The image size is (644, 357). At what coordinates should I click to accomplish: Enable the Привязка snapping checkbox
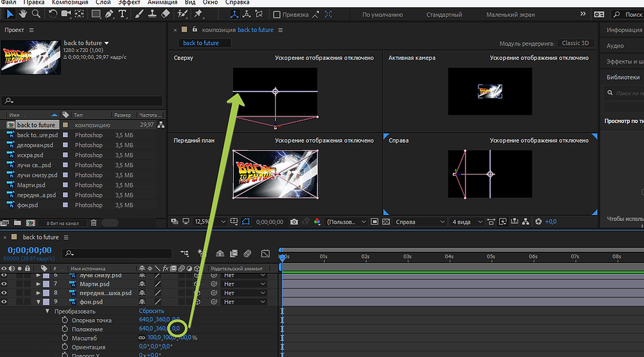(277, 15)
